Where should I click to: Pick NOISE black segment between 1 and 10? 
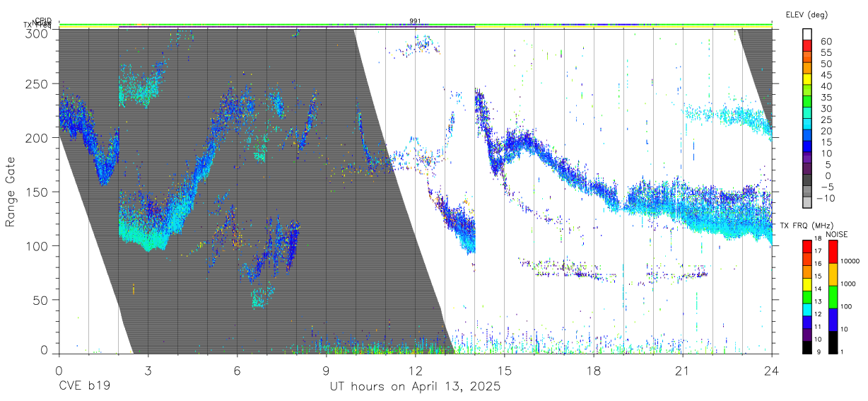pyautogui.click(x=833, y=342)
